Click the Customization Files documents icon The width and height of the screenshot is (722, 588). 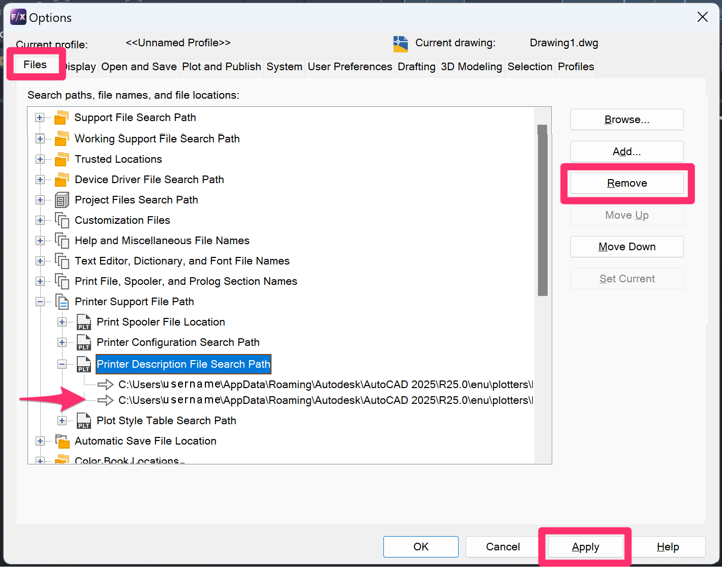coord(62,220)
